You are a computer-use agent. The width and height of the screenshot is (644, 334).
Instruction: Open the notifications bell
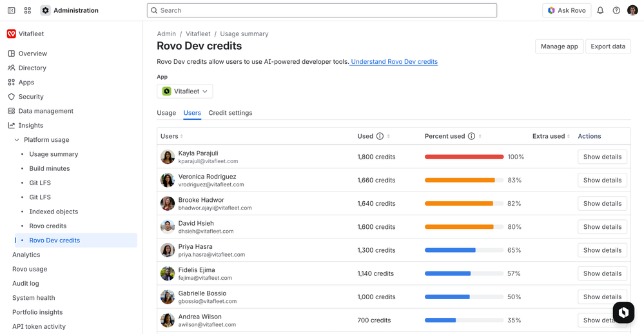tap(600, 10)
